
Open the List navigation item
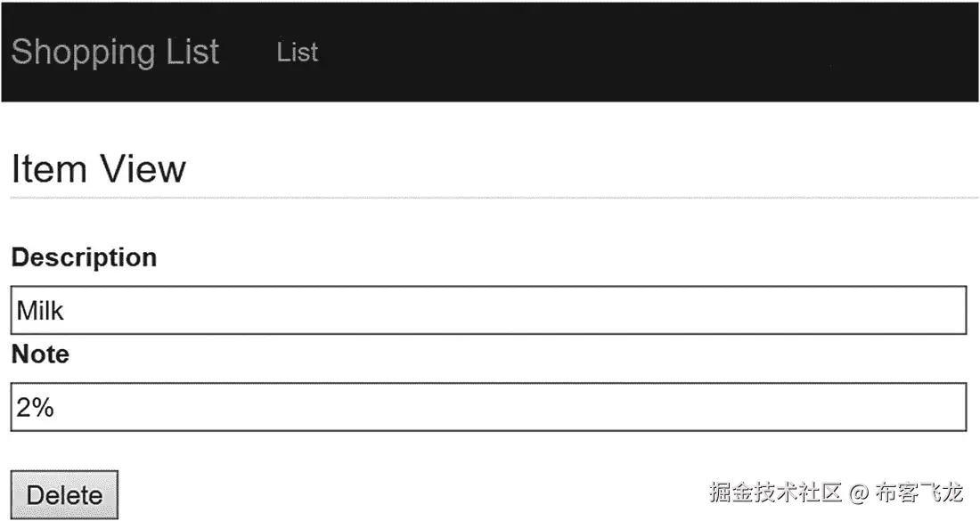(297, 53)
